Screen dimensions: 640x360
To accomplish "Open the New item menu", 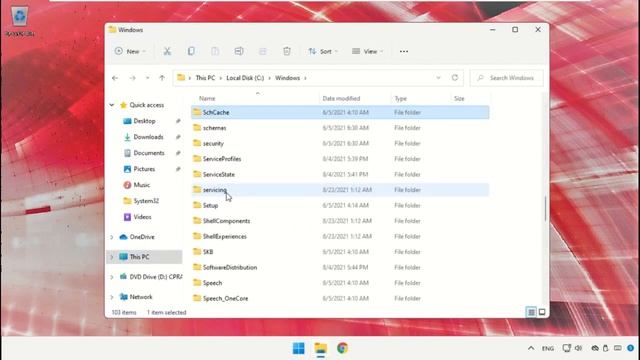I will pos(130,51).
